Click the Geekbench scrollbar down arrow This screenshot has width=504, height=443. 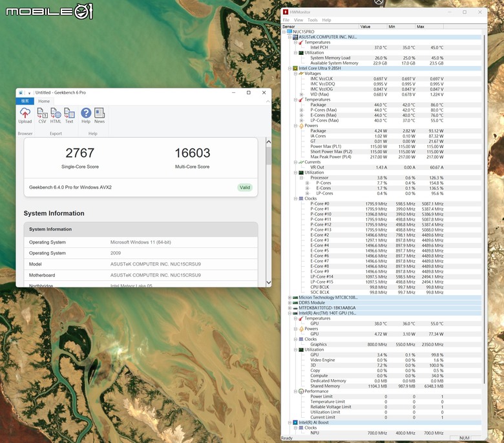269,282
